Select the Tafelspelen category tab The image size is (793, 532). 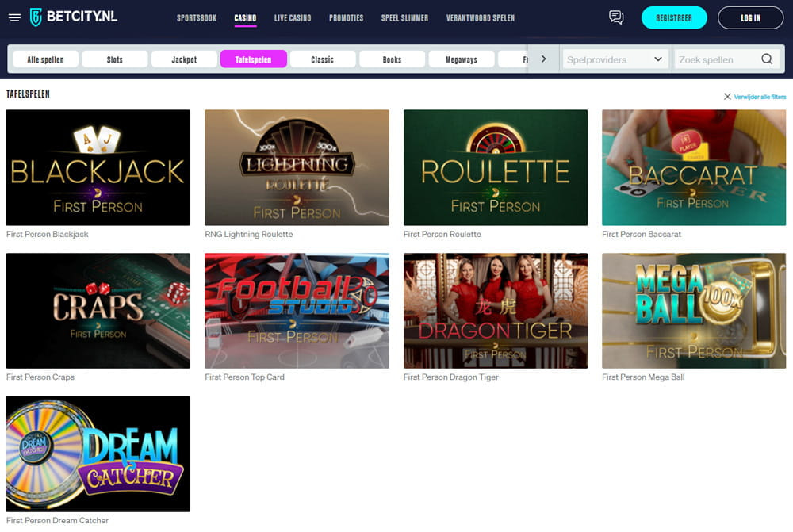(x=254, y=59)
